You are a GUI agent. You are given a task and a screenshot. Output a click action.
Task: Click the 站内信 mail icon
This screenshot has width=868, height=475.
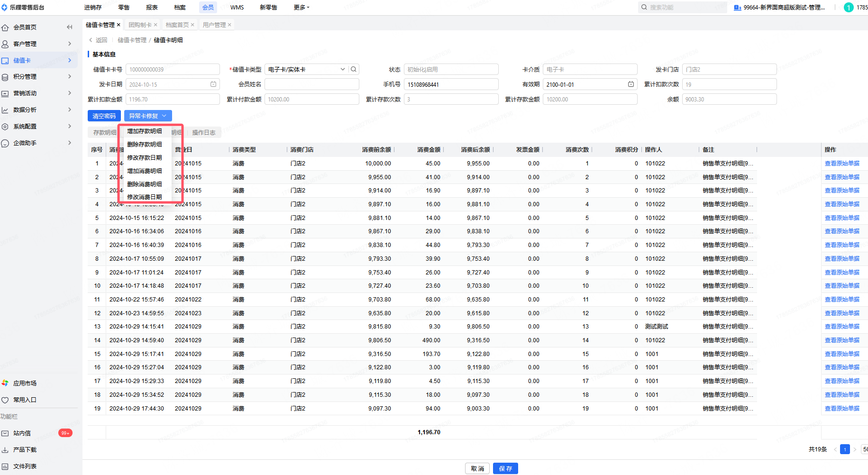tap(5, 433)
